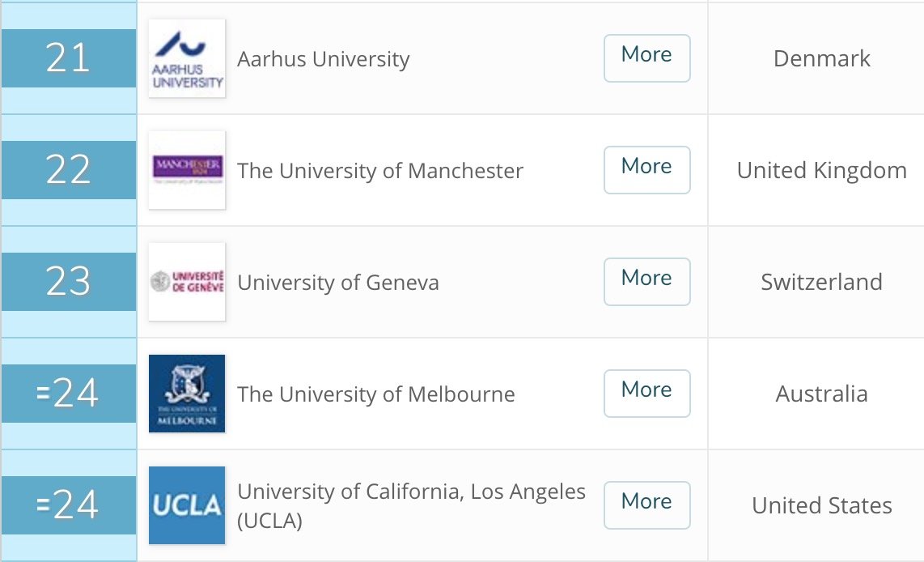Open The University of Melbourne name link
924x562 pixels.
pos(376,394)
